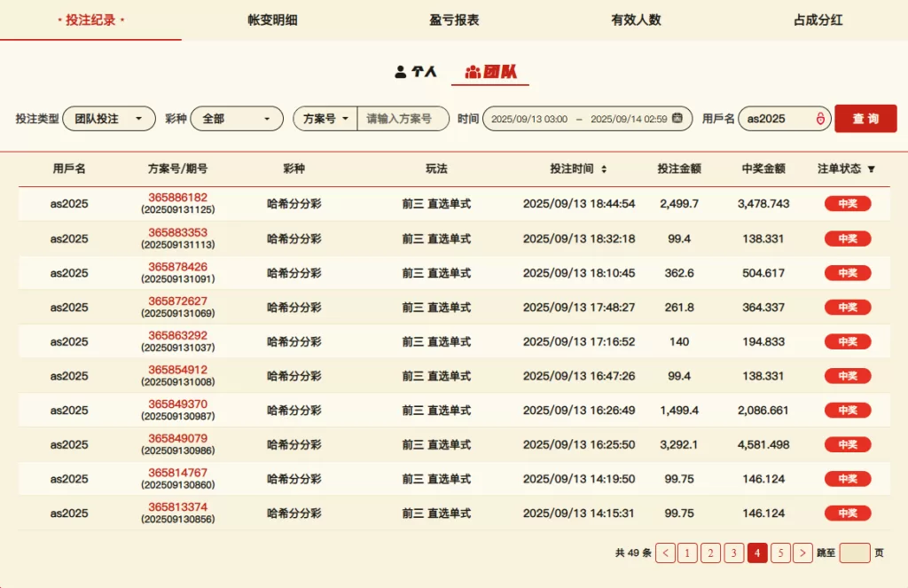Click the 请输入方案号 input field
Screen dimensions: 908x588
point(402,118)
